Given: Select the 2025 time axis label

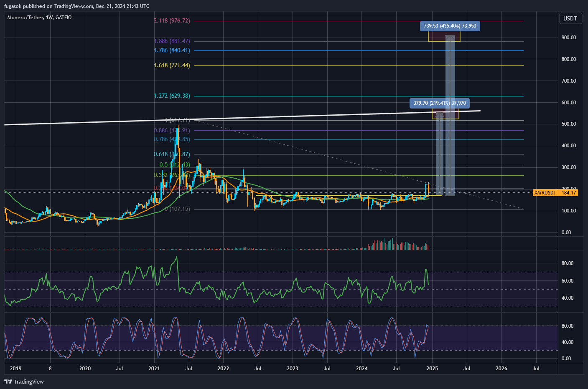Looking at the screenshot, I should (x=432, y=369).
